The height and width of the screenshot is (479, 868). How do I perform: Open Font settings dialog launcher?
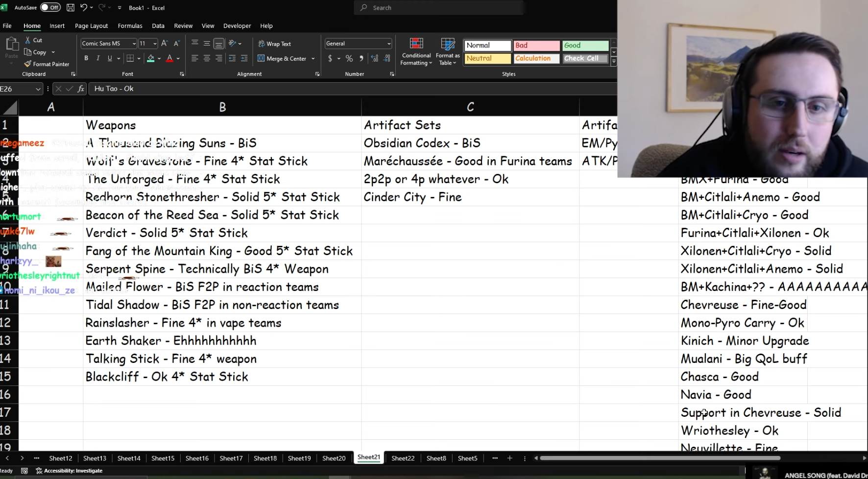pyautogui.click(x=182, y=74)
